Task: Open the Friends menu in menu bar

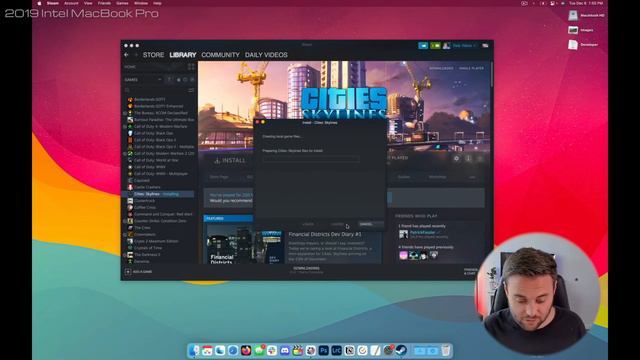Action: coord(104,3)
